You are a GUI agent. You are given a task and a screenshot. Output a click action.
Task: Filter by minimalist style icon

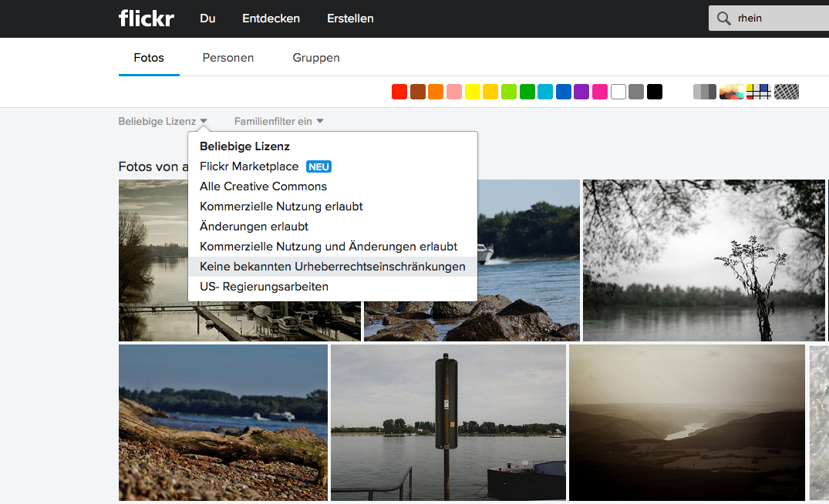pos(758,92)
